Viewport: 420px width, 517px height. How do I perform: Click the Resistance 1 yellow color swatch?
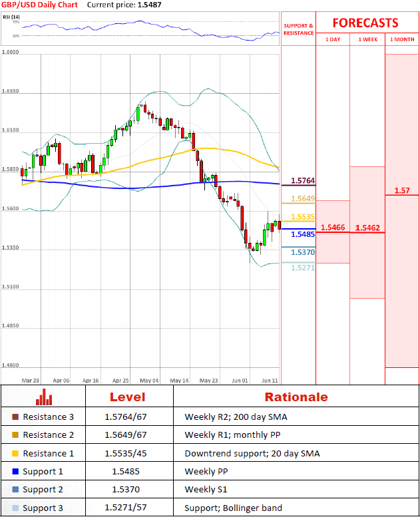(x=15, y=453)
